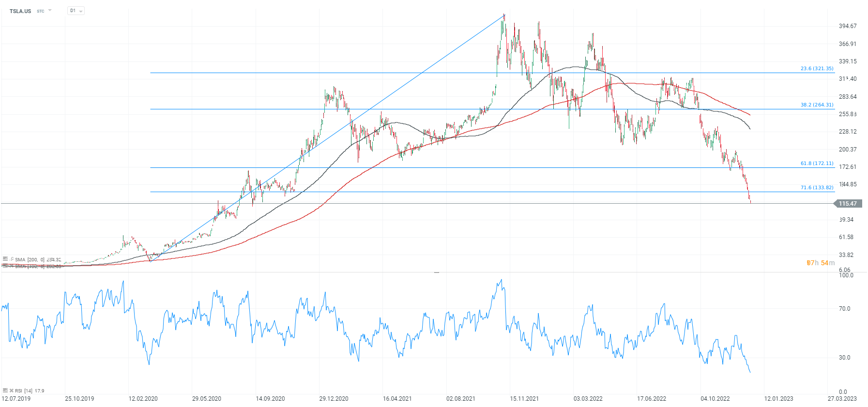
Task: Remove the RSI indicator with X icon
Action: 12,391
